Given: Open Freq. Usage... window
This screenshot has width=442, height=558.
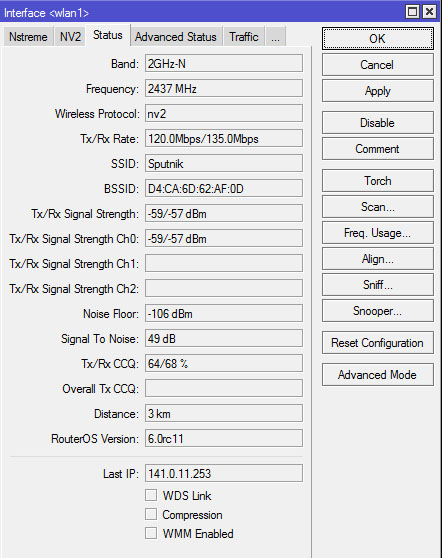Looking at the screenshot, I should (x=378, y=233).
